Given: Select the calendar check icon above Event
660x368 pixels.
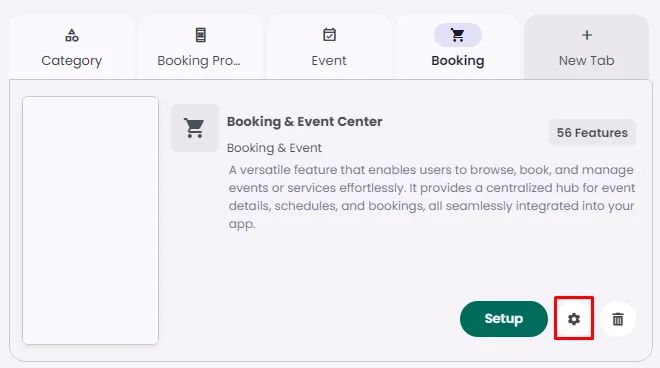Looking at the screenshot, I should [x=329, y=35].
